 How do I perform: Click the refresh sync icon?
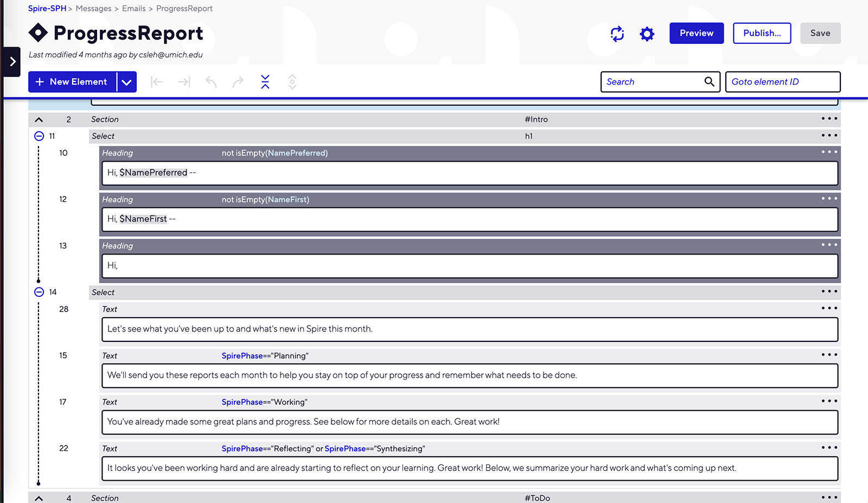pyautogui.click(x=617, y=34)
